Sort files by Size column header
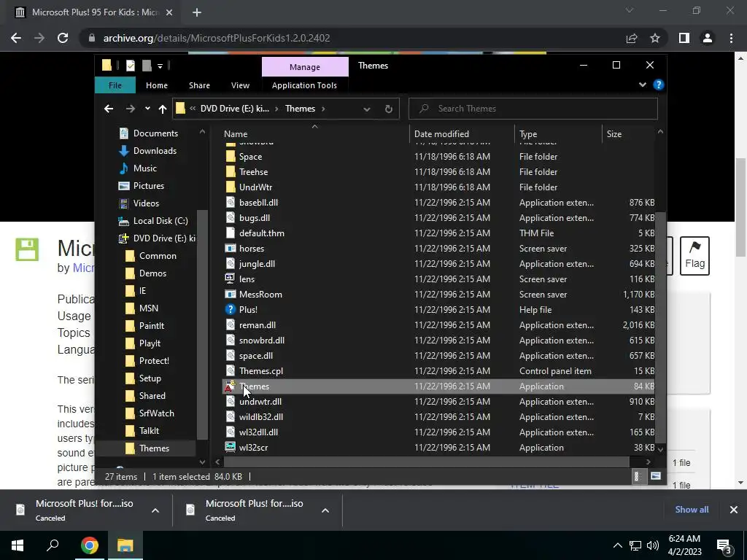 tap(614, 134)
